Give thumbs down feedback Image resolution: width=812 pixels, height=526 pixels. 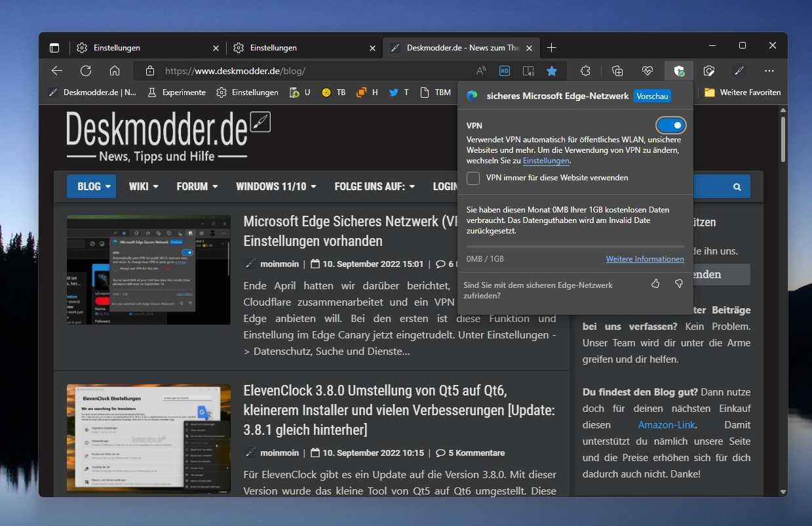click(x=679, y=283)
